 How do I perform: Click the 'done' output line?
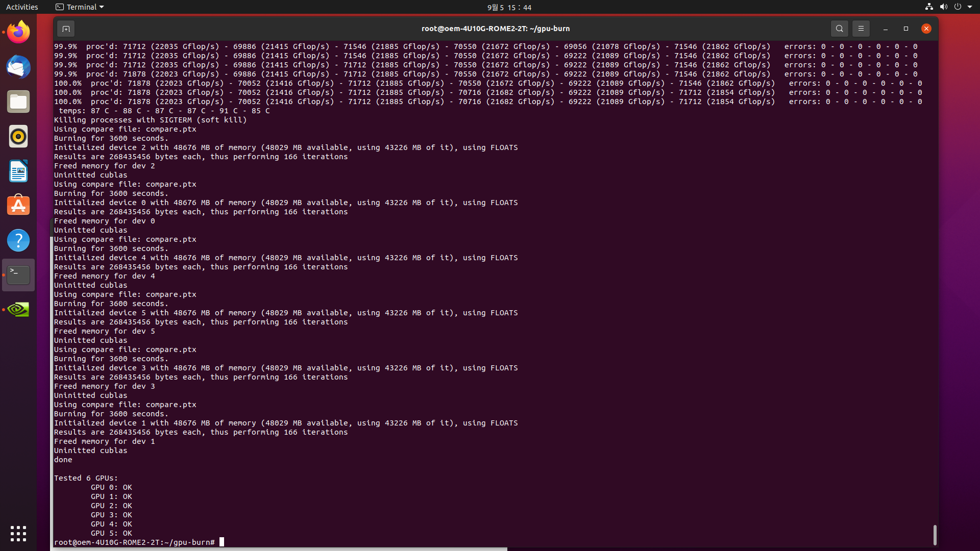click(x=63, y=460)
